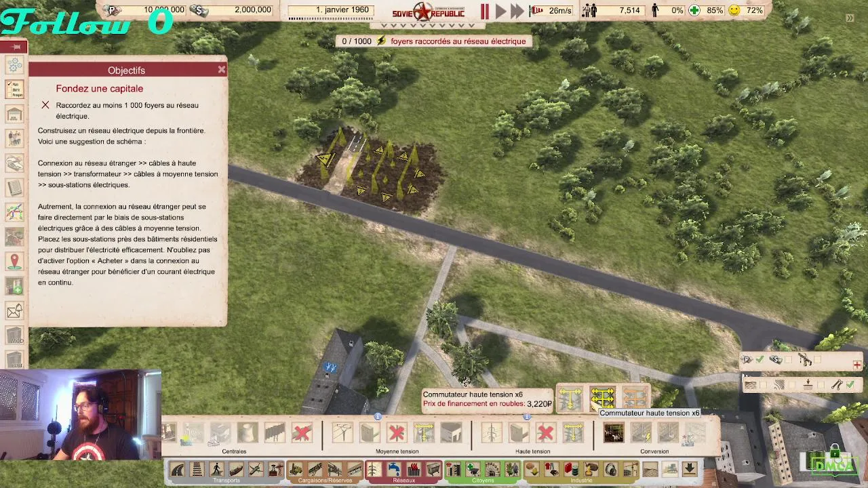This screenshot has width=868, height=488.
Task: Click the 7,514 population count
Action: pos(629,10)
